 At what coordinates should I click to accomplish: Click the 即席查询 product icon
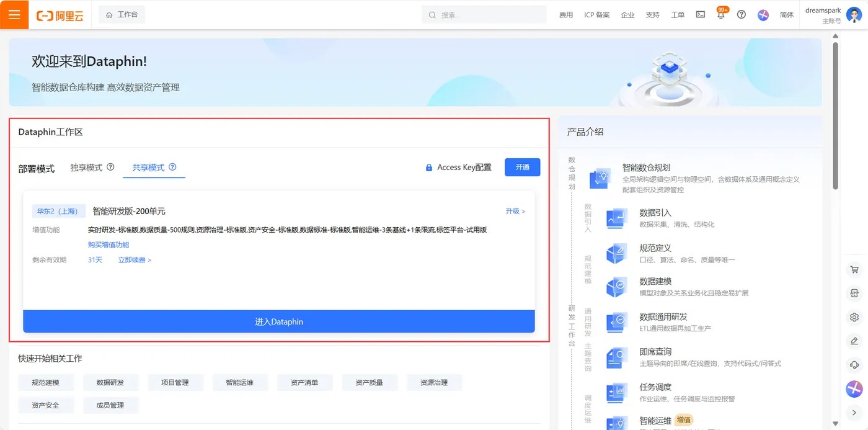coord(618,357)
